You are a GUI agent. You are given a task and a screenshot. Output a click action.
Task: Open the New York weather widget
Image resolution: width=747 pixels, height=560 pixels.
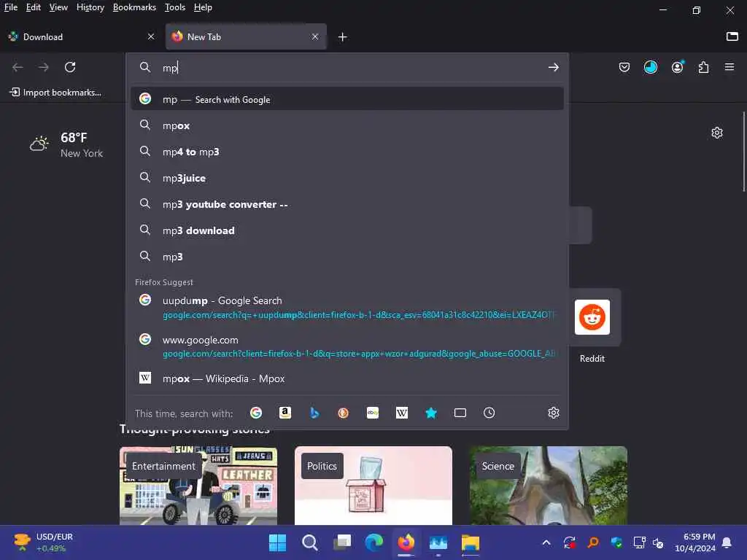click(66, 145)
